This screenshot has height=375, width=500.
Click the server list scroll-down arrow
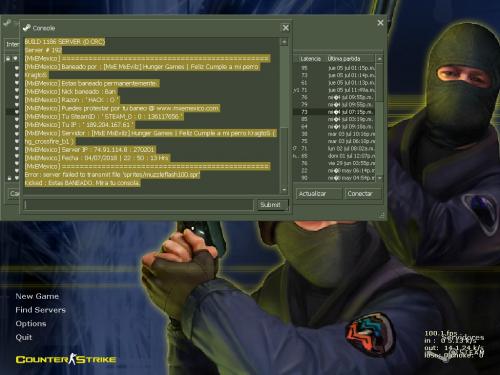[x=379, y=178]
